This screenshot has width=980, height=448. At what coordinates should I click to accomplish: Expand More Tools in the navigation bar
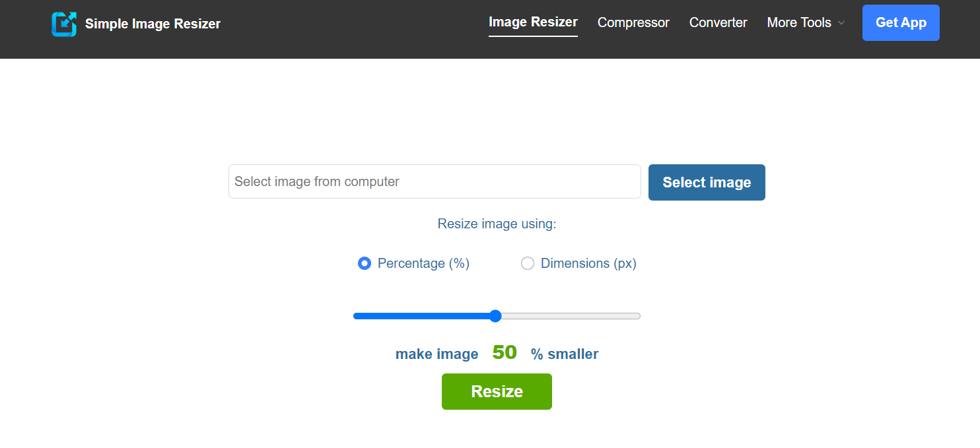click(x=799, y=22)
